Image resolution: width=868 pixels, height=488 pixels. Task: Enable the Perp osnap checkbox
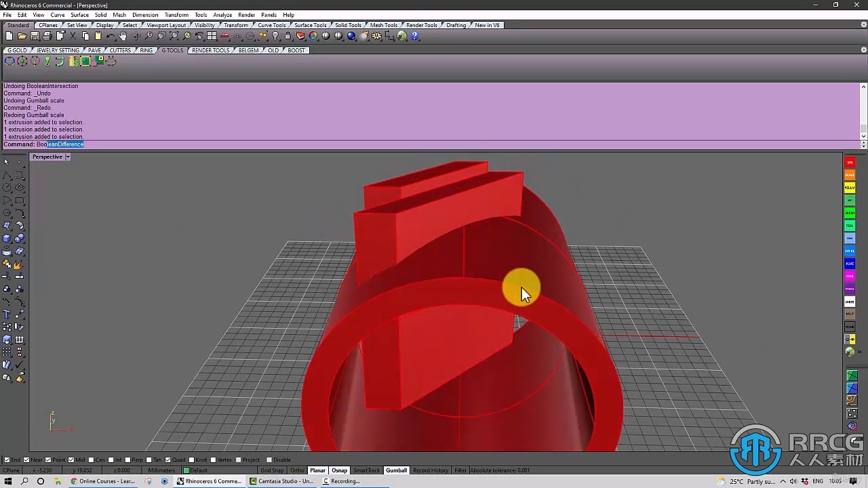(129, 460)
